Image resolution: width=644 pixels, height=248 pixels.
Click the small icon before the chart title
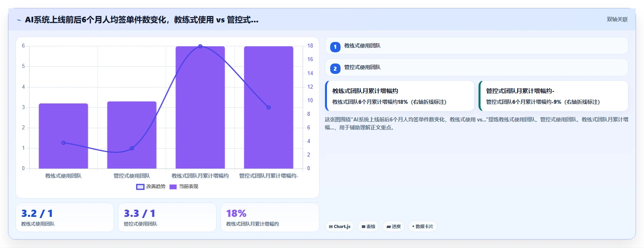coord(19,20)
